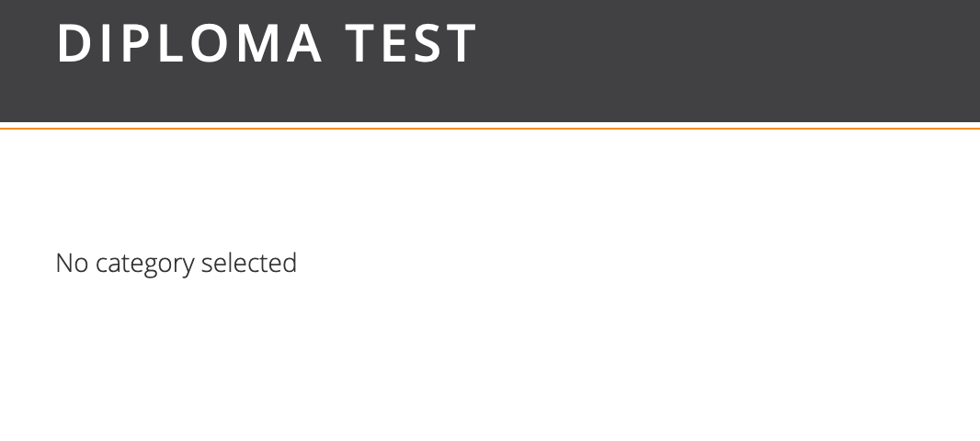Click the DIPLOMA TEST page heading
Screen dimensions: 980x441
(x=267, y=43)
